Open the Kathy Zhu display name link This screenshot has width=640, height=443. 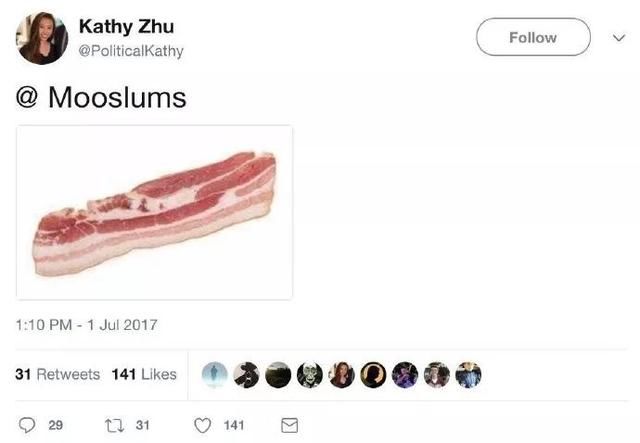(127, 27)
